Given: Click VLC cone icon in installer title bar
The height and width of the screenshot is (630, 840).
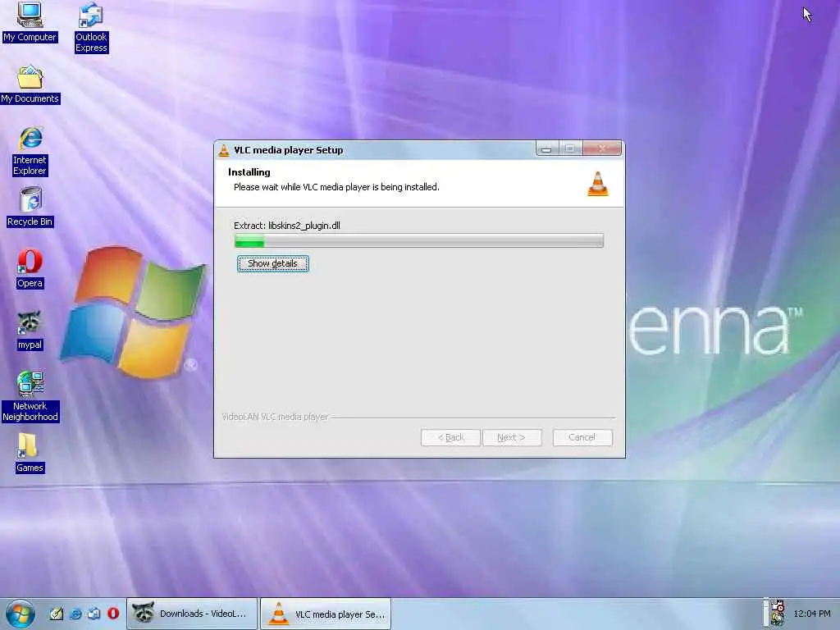Looking at the screenshot, I should [x=224, y=151].
